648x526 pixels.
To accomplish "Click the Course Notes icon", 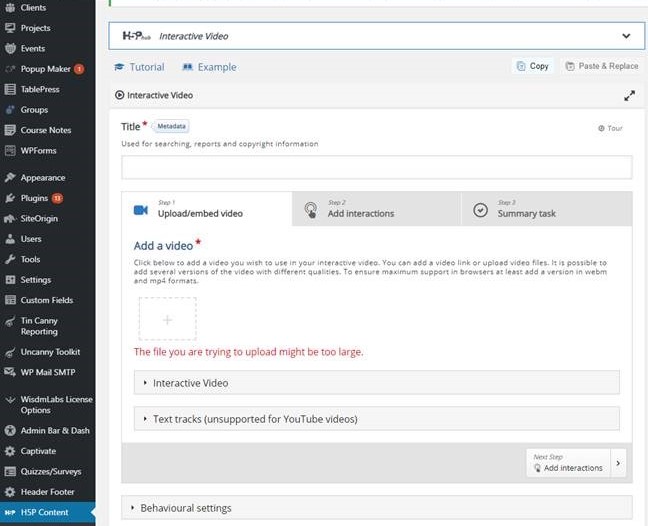I will pos(10,130).
